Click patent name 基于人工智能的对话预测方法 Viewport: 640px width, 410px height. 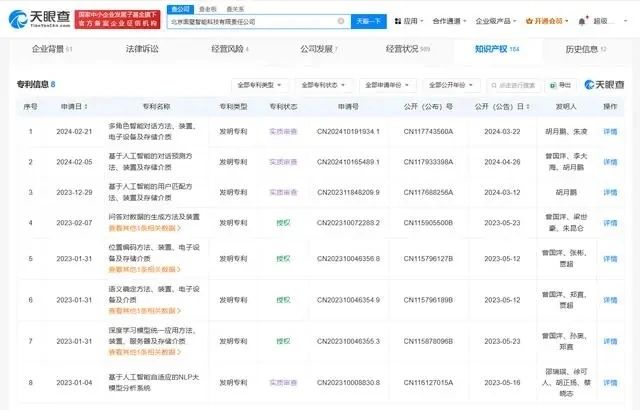[150, 162]
